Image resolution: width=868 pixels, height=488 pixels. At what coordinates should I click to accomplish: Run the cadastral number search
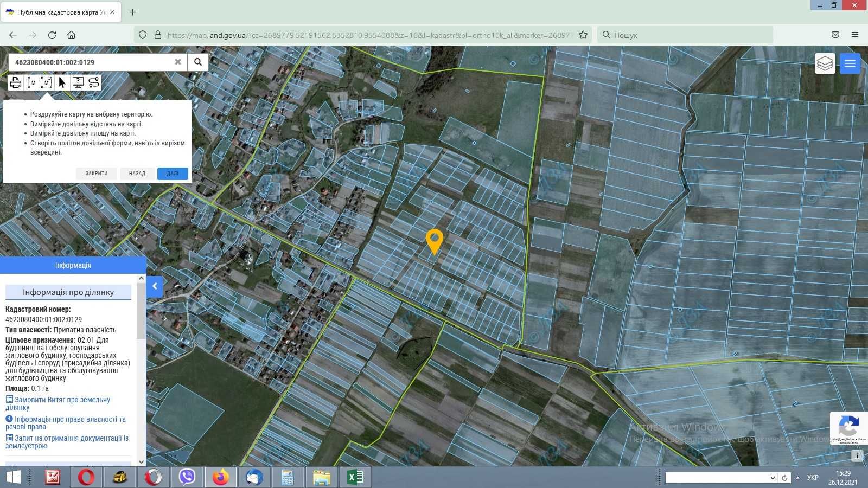(198, 62)
